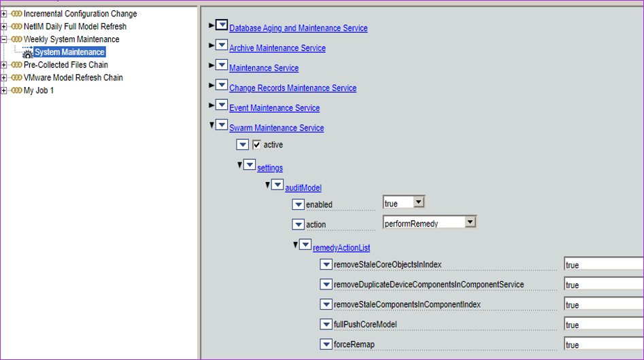Open the enabled true dropdown
This screenshot has width=644, height=360.
[x=419, y=202]
